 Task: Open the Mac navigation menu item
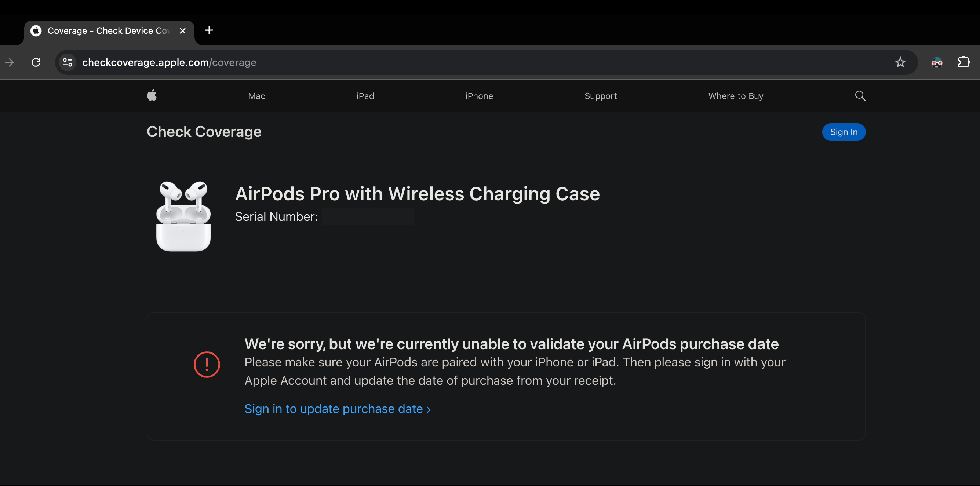coord(257,96)
